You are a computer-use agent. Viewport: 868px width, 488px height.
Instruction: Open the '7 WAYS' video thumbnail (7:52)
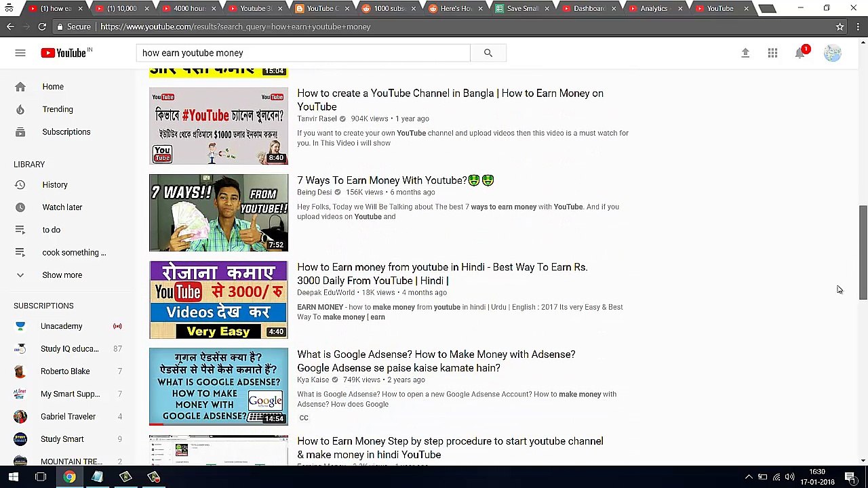click(218, 213)
